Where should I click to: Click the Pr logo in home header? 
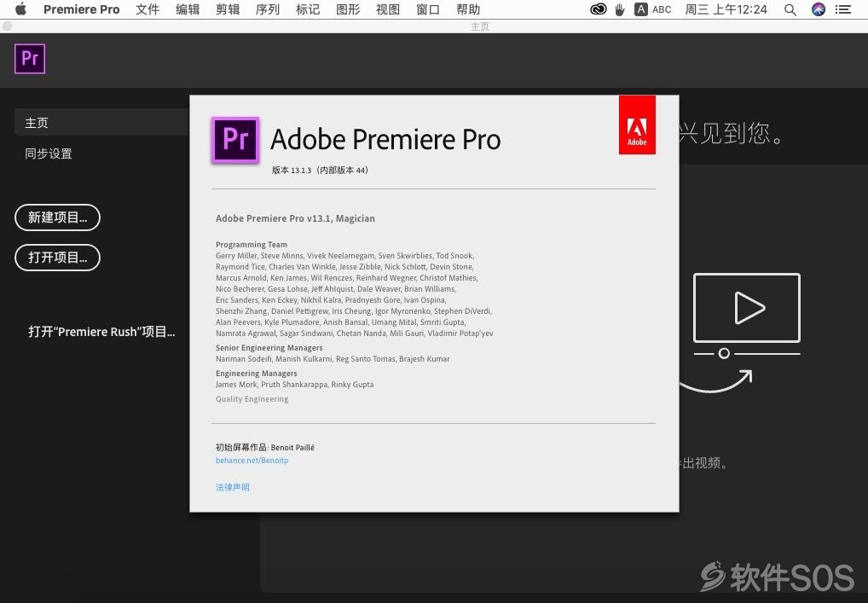(30, 59)
